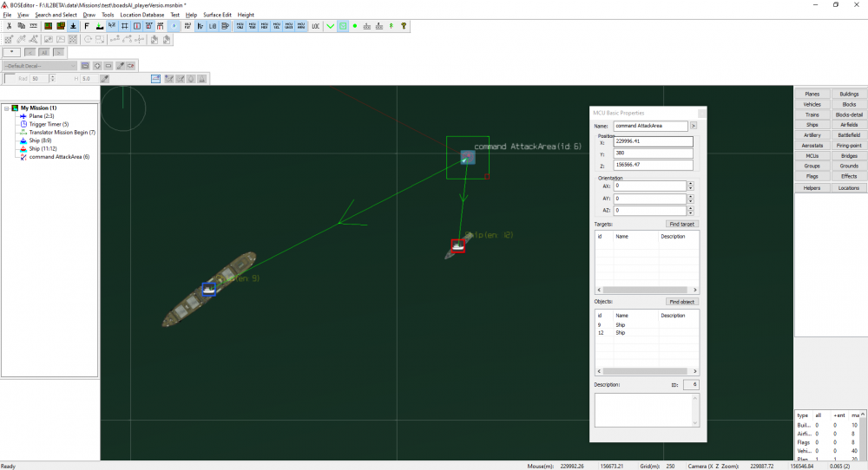Click the LOC toolbar button
The image size is (868, 470).
coord(315,26)
